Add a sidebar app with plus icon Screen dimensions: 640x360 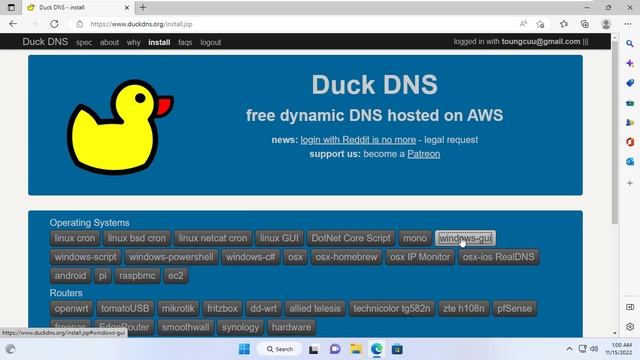tap(630, 183)
